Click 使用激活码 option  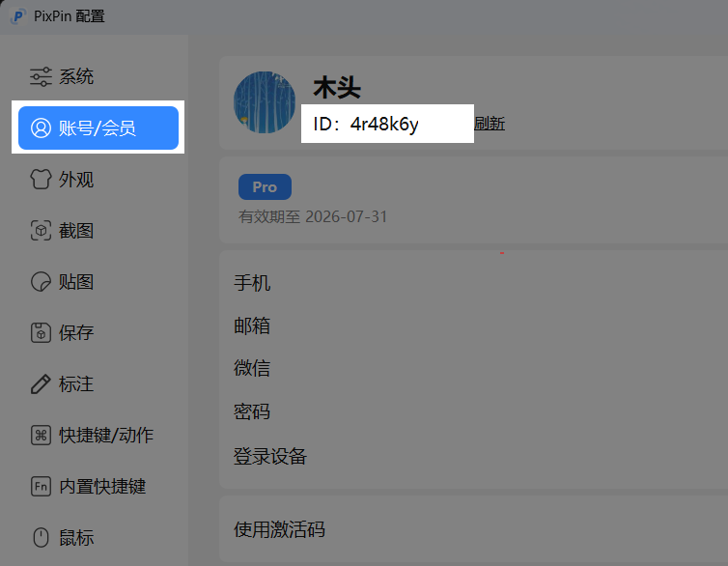coord(279,529)
